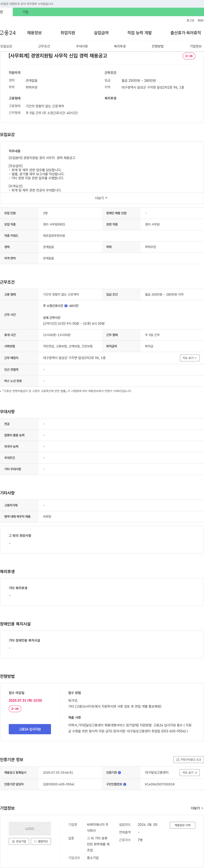This screenshot has height=868, width=204.
Task: Select company name 비케이에너지 주식회사
Action: point(98,828)
